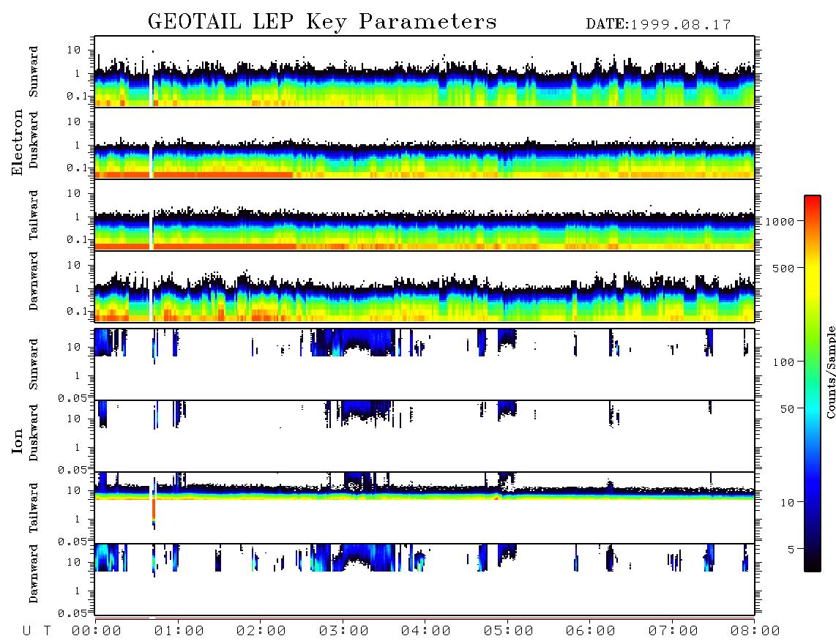Click the Electron Sunward spectrogram panel
The width and height of the screenshot is (836, 644).
click(425, 72)
